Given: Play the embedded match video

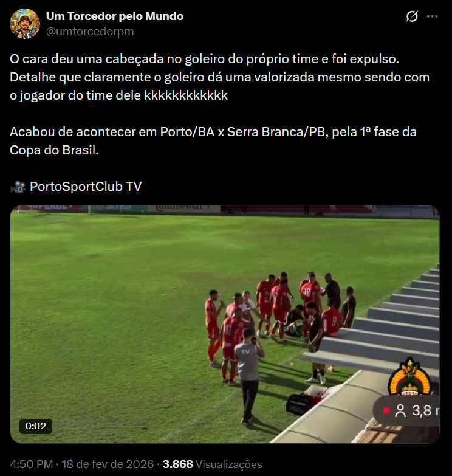Looking at the screenshot, I should tap(225, 324).
